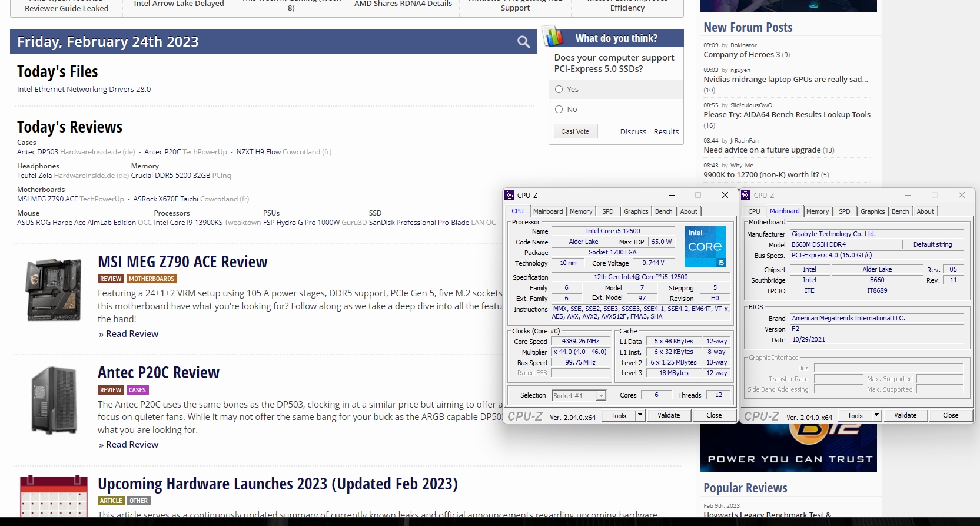Click Close button in left CPU-Z window
This screenshot has width=980, height=526.
point(714,415)
